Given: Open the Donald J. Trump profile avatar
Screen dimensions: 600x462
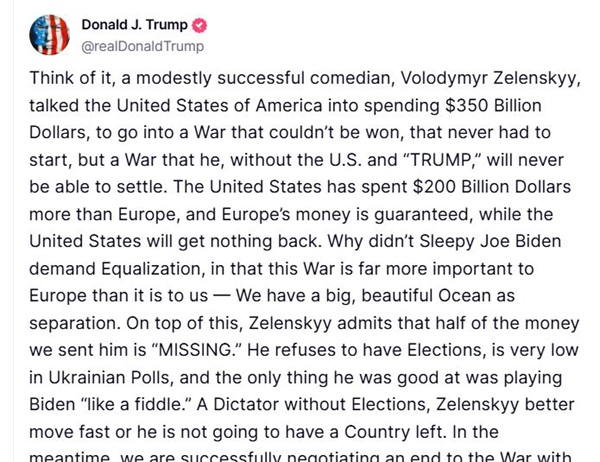Looking at the screenshot, I should 46,34.
